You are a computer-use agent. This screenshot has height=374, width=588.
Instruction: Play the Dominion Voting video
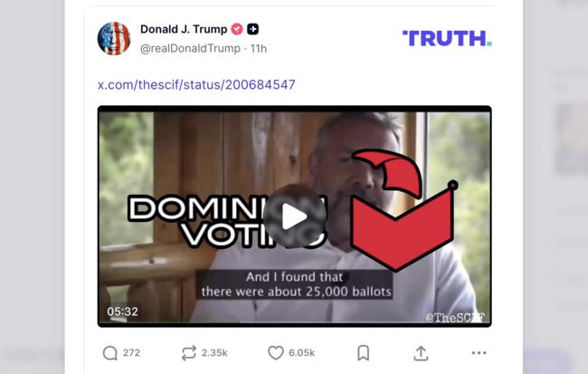click(294, 216)
